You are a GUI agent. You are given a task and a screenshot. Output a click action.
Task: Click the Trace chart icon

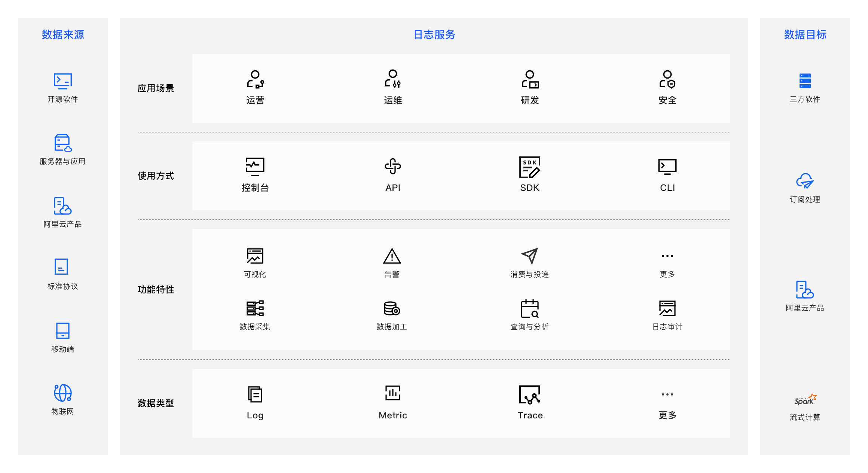[x=529, y=395]
